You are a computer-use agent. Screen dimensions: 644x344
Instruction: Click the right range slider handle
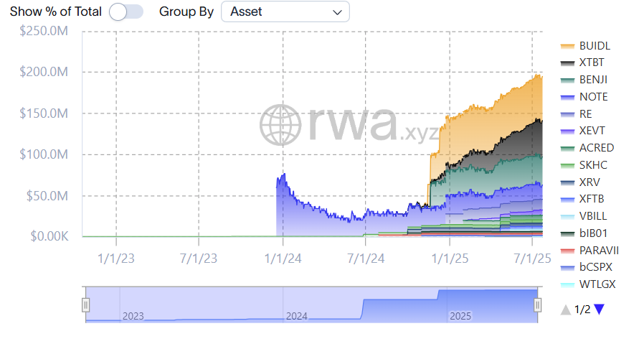536,305
